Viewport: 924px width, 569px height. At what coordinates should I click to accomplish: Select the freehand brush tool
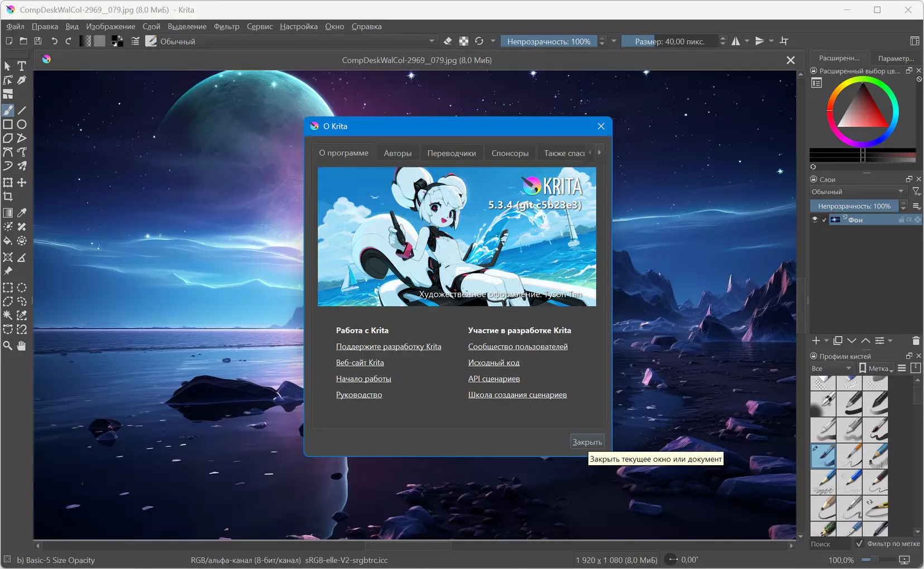[8, 110]
